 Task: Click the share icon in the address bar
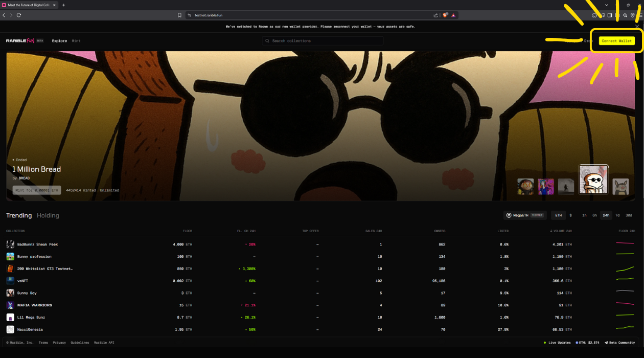click(x=436, y=15)
